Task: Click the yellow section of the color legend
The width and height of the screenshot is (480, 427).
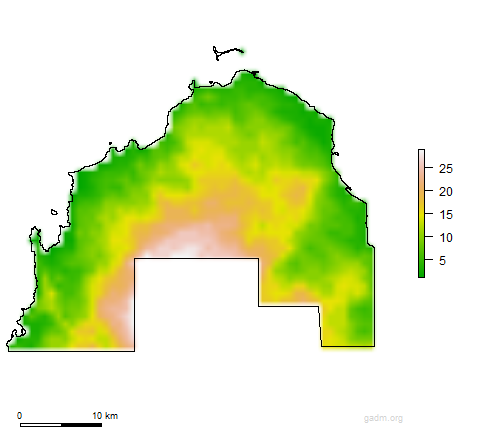Action: pyautogui.click(x=421, y=215)
